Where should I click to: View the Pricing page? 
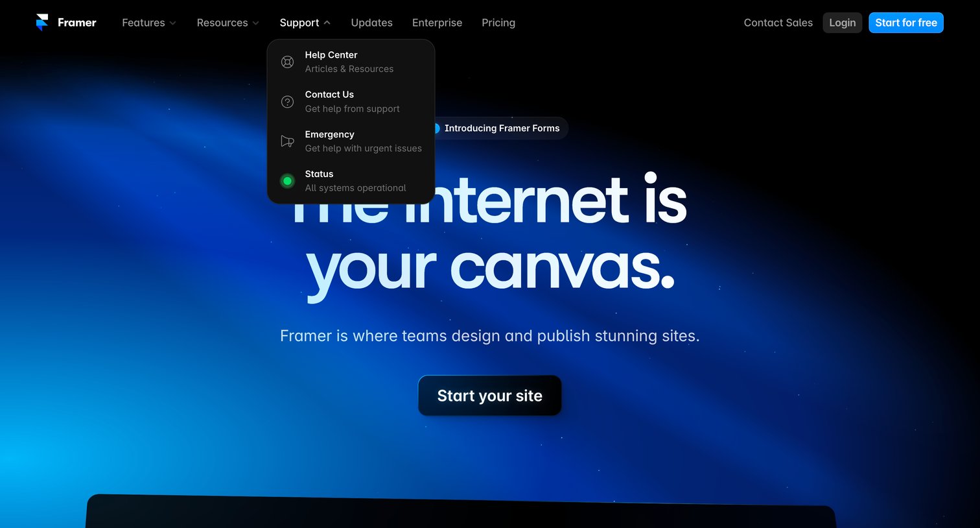point(498,23)
